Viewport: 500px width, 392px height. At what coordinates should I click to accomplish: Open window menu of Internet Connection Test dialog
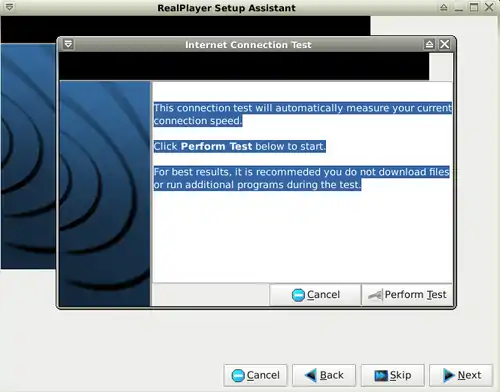point(68,44)
